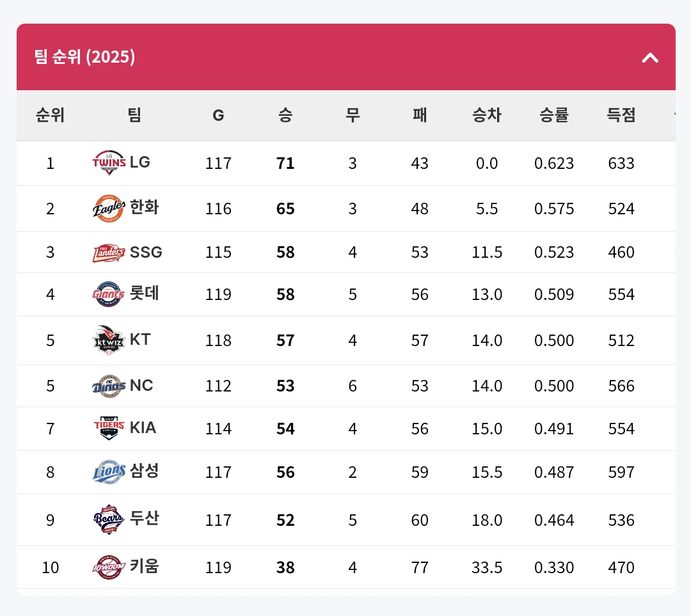Collapse the 팀 순위 (2025) panel
Screen dimensions: 691x616
(650, 58)
